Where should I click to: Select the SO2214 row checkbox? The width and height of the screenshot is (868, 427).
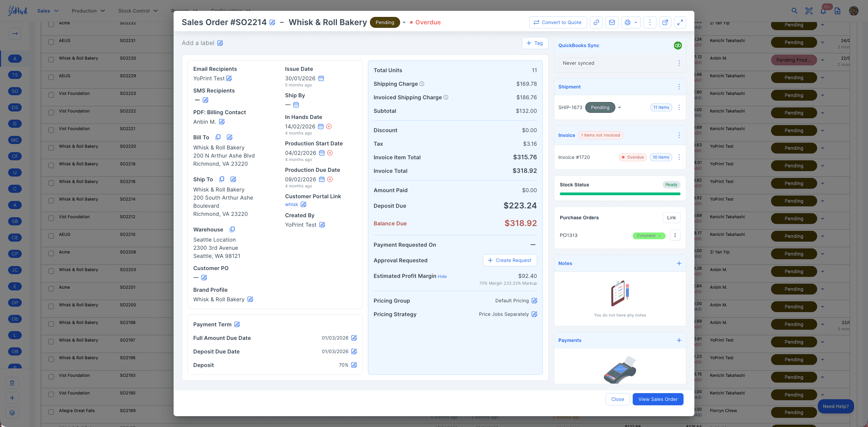51,201
